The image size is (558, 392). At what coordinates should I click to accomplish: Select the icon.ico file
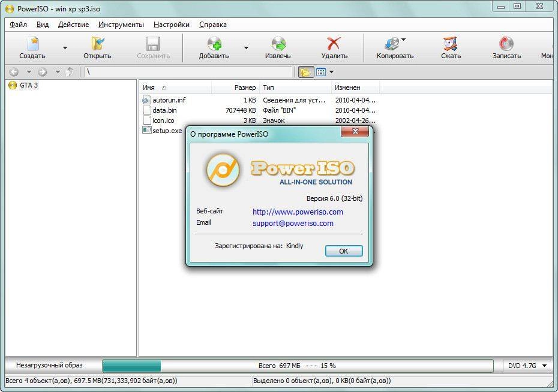[x=163, y=121]
